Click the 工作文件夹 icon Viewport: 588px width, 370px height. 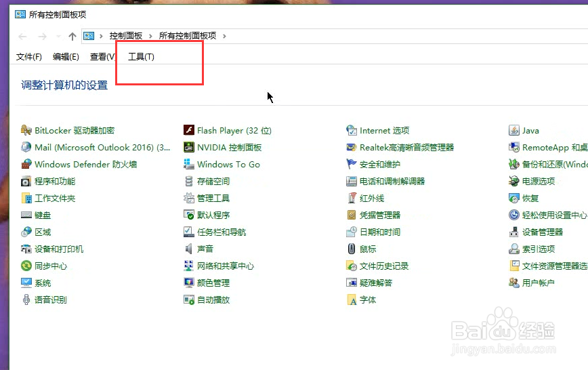[x=26, y=198]
